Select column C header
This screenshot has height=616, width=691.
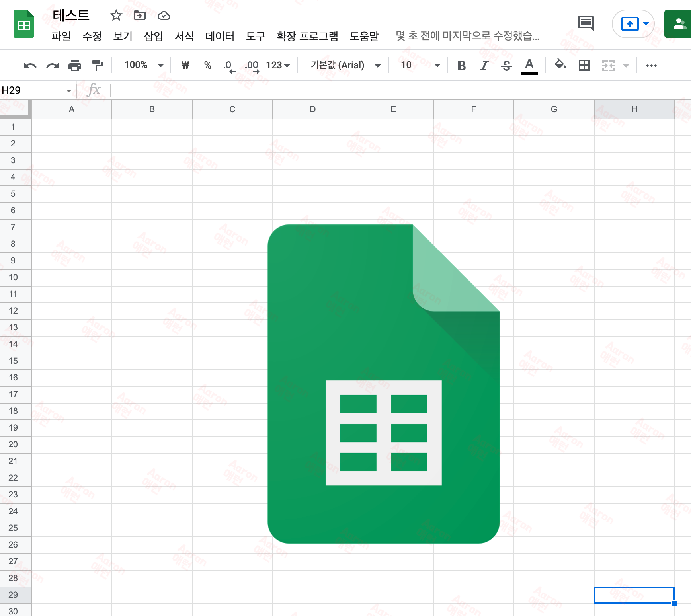point(232,109)
